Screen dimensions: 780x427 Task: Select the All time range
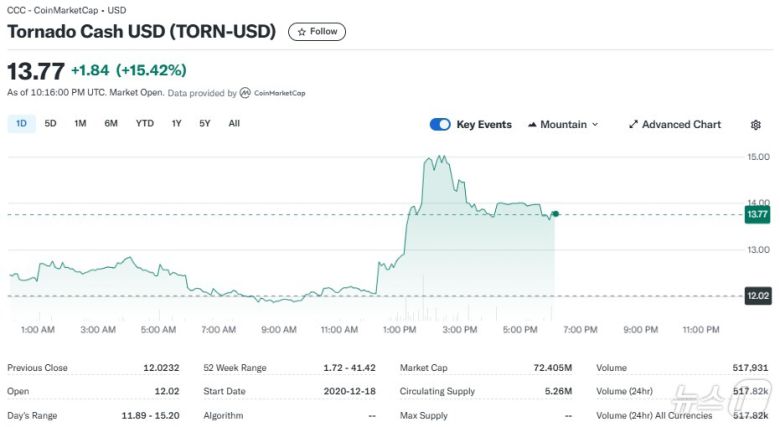click(234, 124)
